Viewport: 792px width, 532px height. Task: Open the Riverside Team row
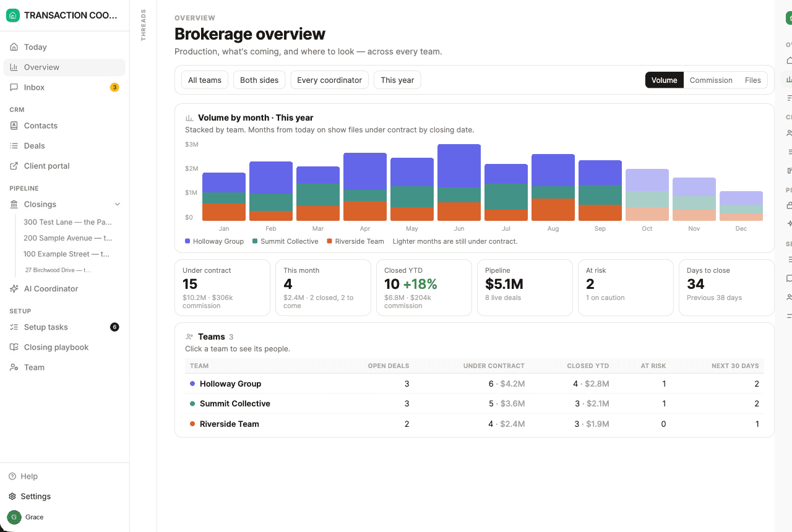(x=475, y=424)
